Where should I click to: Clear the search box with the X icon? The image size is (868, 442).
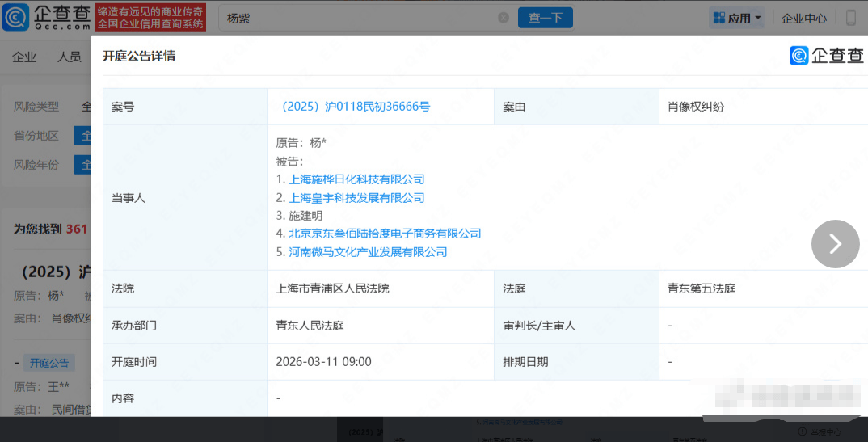click(x=504, y=18)
